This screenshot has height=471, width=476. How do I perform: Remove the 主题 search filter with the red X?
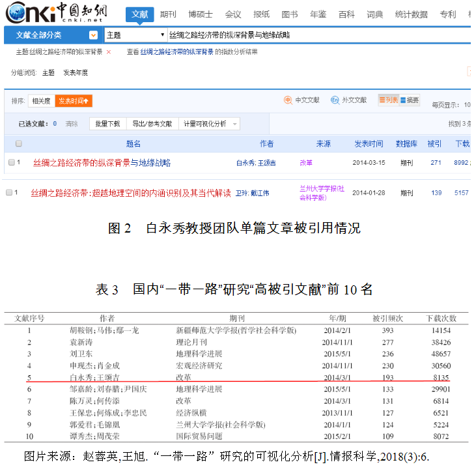[109, 52]
